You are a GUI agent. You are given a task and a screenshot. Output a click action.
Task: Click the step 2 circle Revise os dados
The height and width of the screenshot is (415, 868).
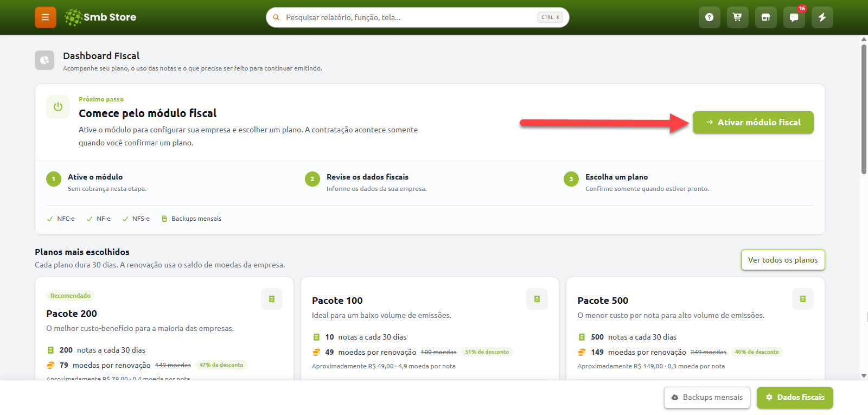312,179
